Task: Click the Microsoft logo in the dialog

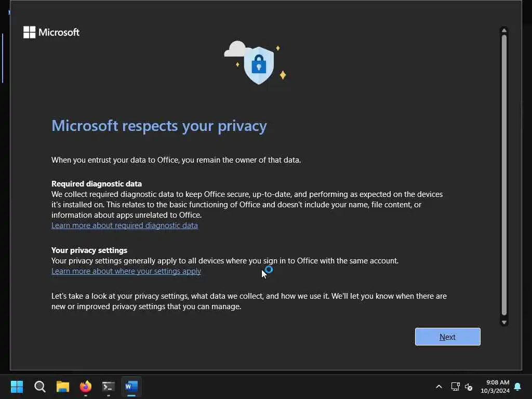Action: [x=51, y=32]
